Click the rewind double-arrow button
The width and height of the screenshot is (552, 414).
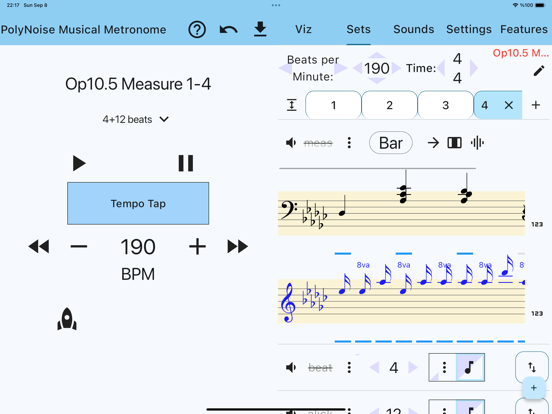coord(39,246)
